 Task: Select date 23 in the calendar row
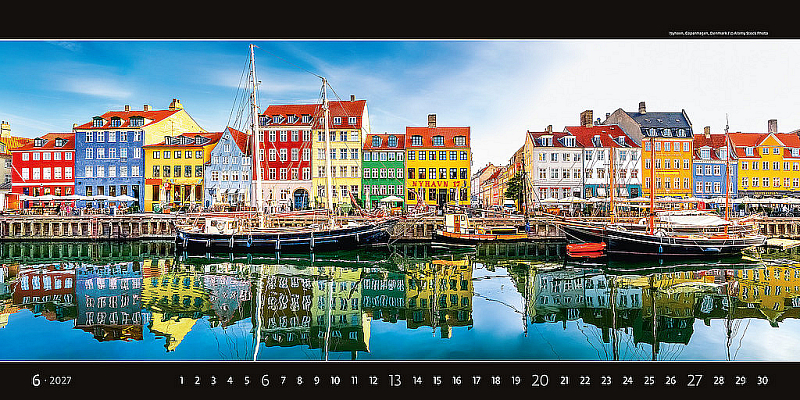tap(606, 381)
